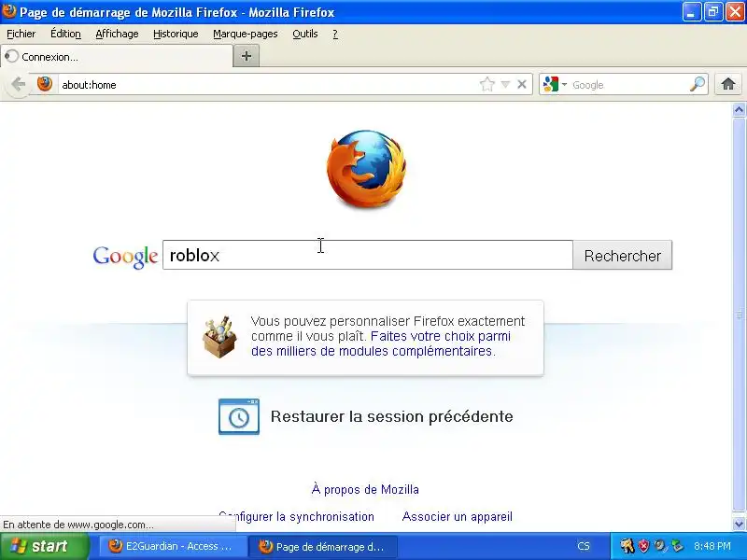Click the first system tray icon

click(x=627, y=546)
